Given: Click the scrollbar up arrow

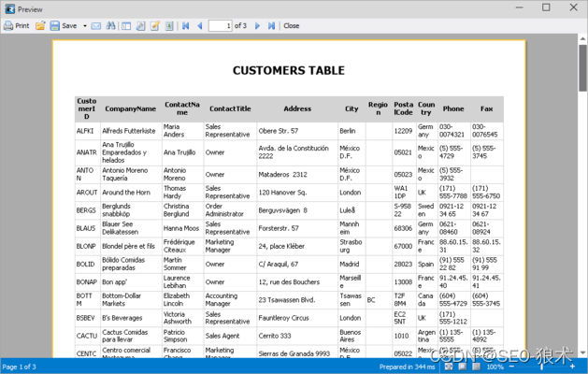Looking at the screenshot, I should [x=582, y=38].
